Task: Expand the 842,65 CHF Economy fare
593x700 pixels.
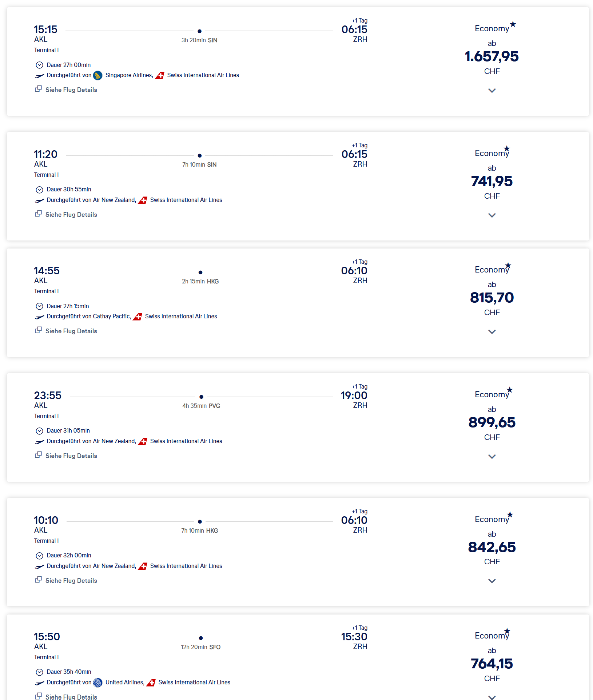Action: tap(492, 581)
